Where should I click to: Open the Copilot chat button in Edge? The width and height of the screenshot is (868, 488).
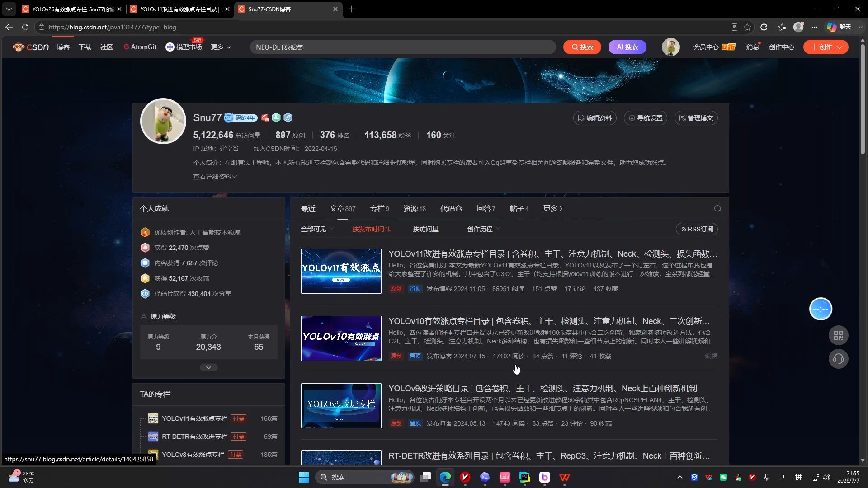839,27
